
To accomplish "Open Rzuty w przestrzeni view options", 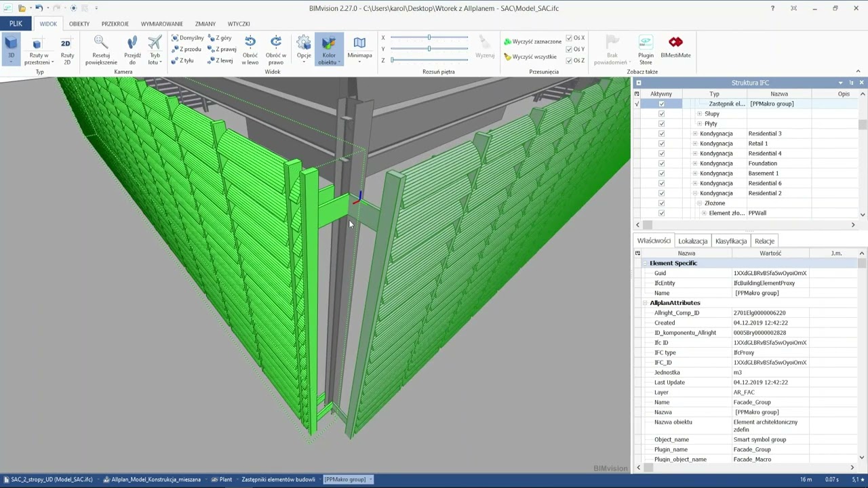I will coord(39,50).
